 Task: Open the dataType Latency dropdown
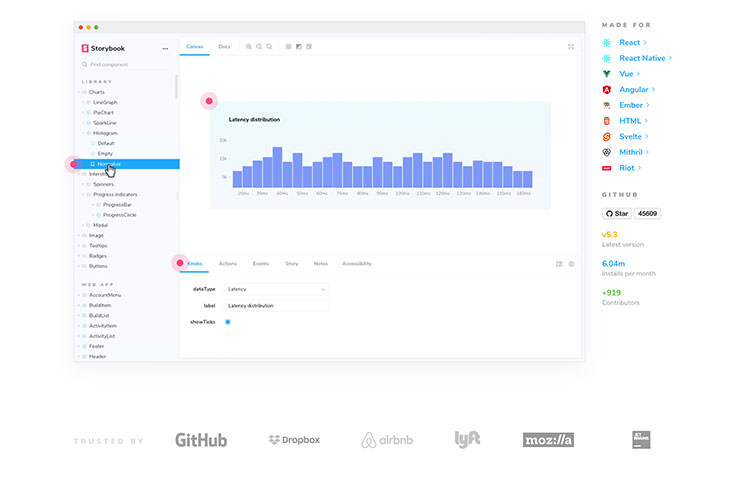coord(276,289)
